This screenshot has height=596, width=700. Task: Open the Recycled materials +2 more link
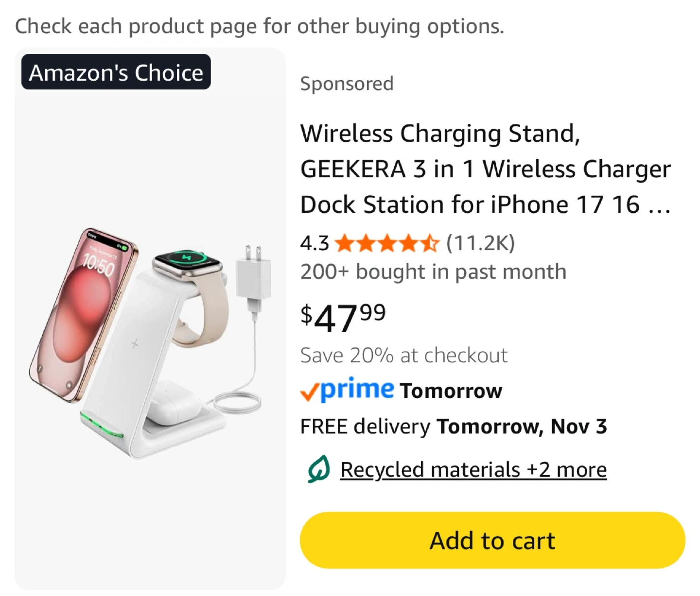coord(473,470)
